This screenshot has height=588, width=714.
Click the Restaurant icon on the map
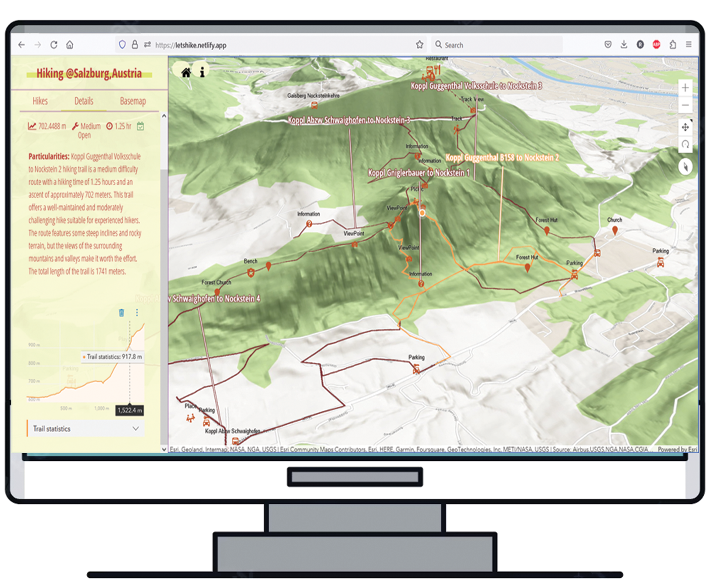point(437,70)
